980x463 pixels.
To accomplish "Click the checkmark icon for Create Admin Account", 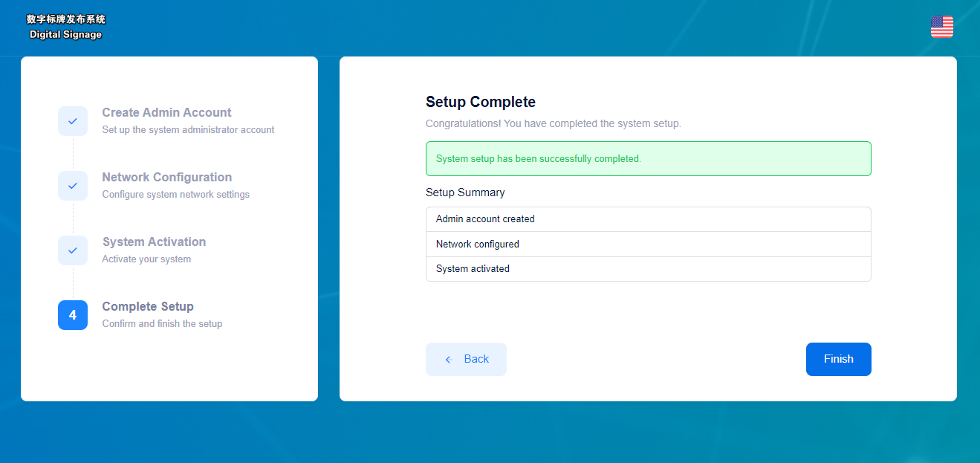I will point(73,121).
